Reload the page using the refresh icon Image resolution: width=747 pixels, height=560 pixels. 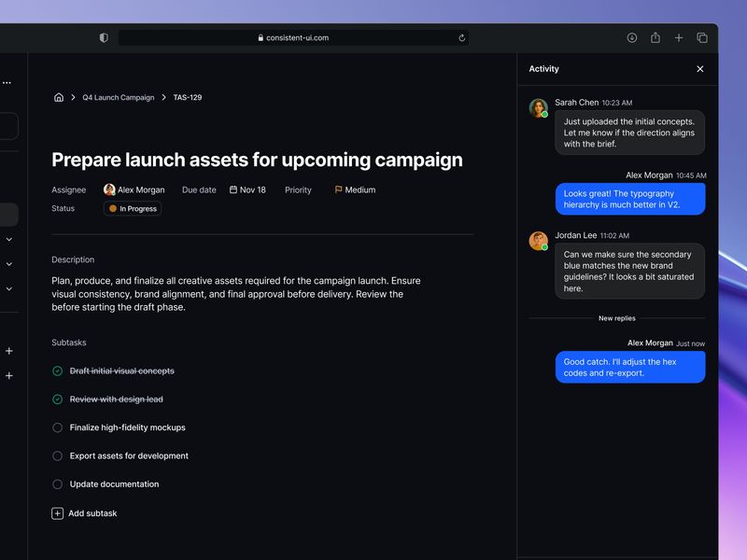coord(461,38)
